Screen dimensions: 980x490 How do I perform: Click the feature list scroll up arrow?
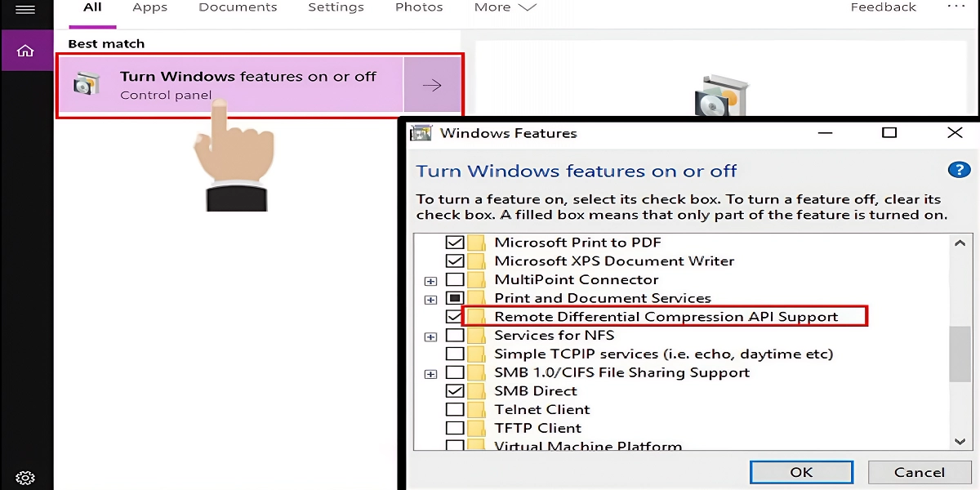coord(960,243)
